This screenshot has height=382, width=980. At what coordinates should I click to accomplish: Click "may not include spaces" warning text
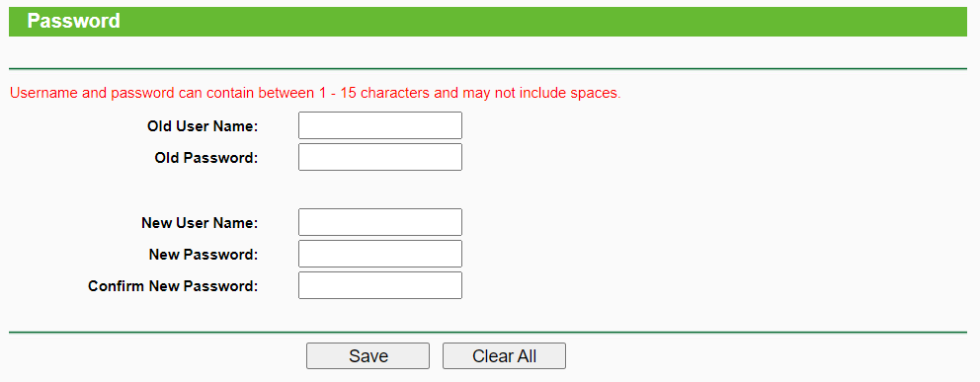pos(541,94)
